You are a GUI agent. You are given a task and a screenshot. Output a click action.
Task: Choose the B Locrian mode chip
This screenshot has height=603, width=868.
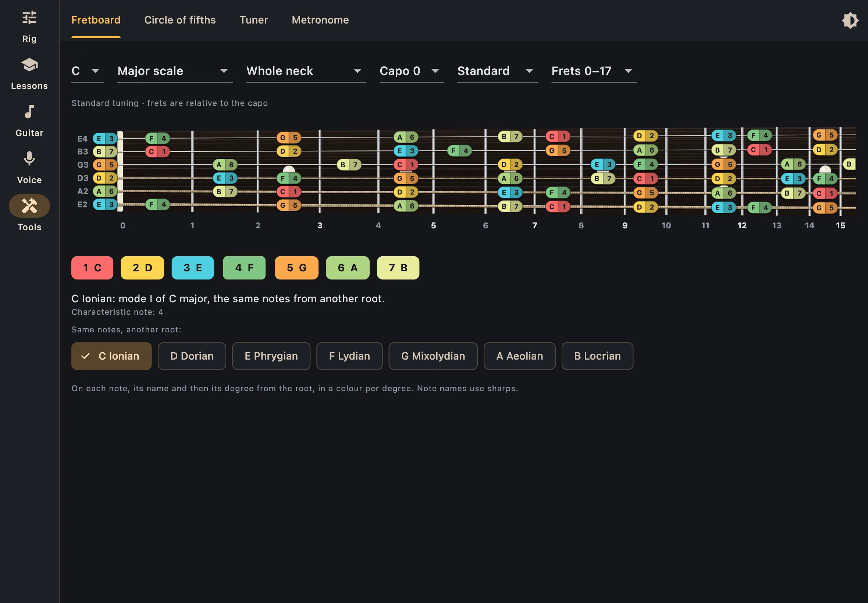pos(597,356)
